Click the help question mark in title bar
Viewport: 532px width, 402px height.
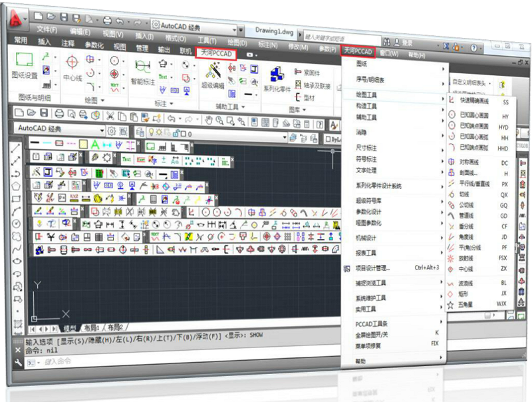click(x=473, y=48)
